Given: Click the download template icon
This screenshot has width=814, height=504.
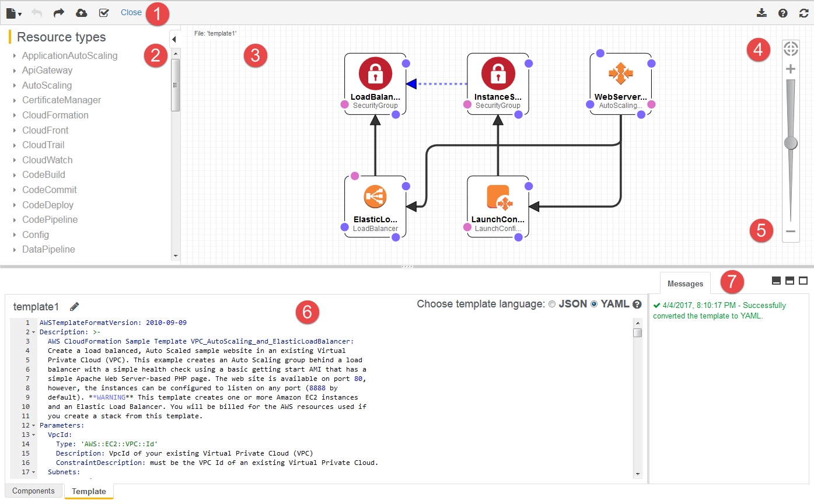Looking at the screenshot, I should click(761, 12).
